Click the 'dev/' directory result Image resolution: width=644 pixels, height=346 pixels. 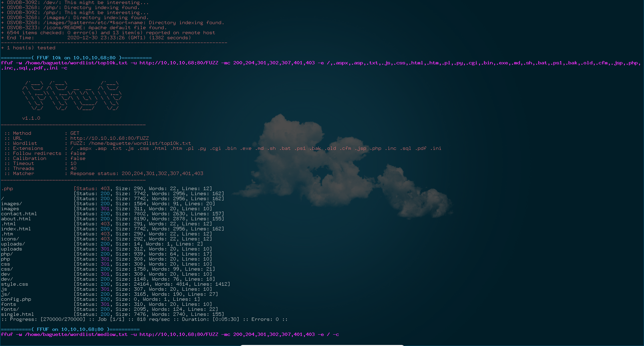point(108,279)
